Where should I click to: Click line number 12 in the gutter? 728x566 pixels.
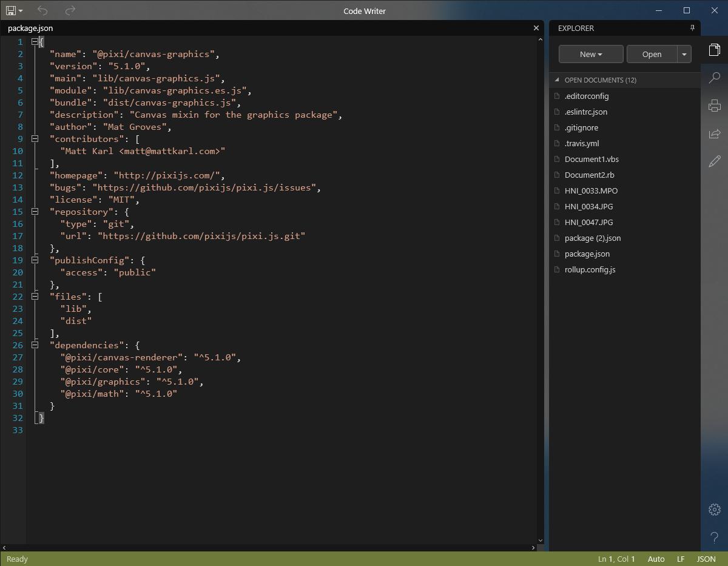(17, 175)
